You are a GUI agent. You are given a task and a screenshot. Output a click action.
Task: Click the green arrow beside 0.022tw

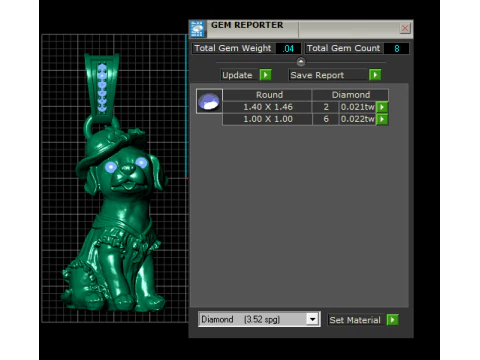382,119
